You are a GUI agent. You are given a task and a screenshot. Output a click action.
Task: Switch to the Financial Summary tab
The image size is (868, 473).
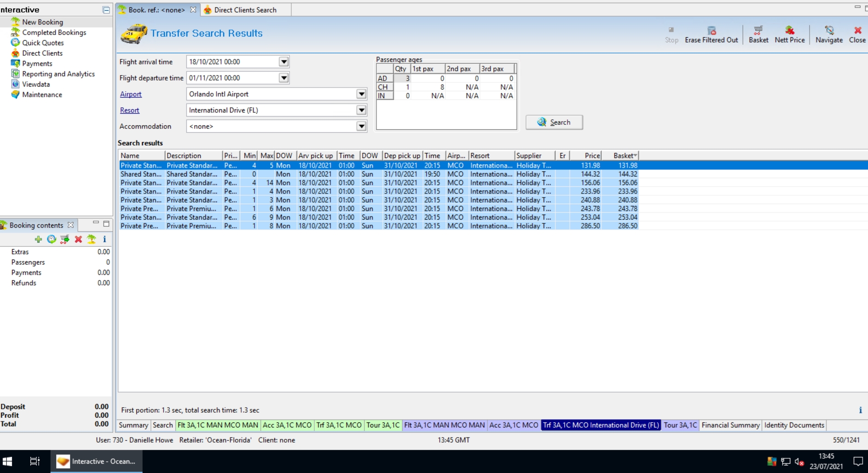[730, 425]
